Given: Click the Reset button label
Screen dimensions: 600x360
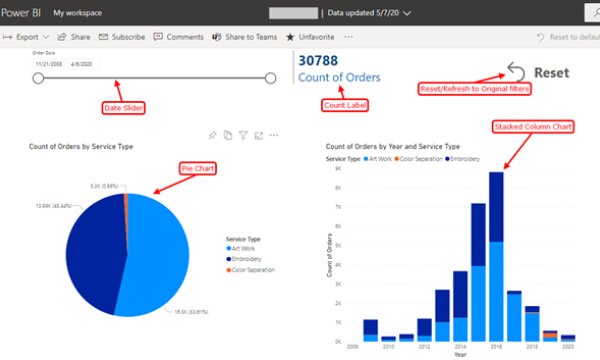Looking at the screenshot, I should (551, 73).
